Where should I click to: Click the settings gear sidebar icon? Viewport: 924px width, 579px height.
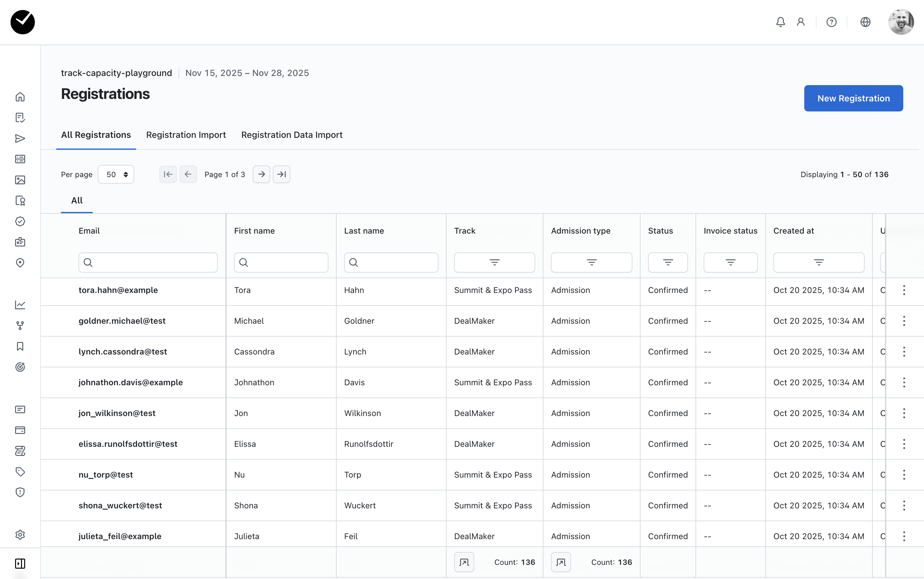pyautogui.click(x=20, y=535)
